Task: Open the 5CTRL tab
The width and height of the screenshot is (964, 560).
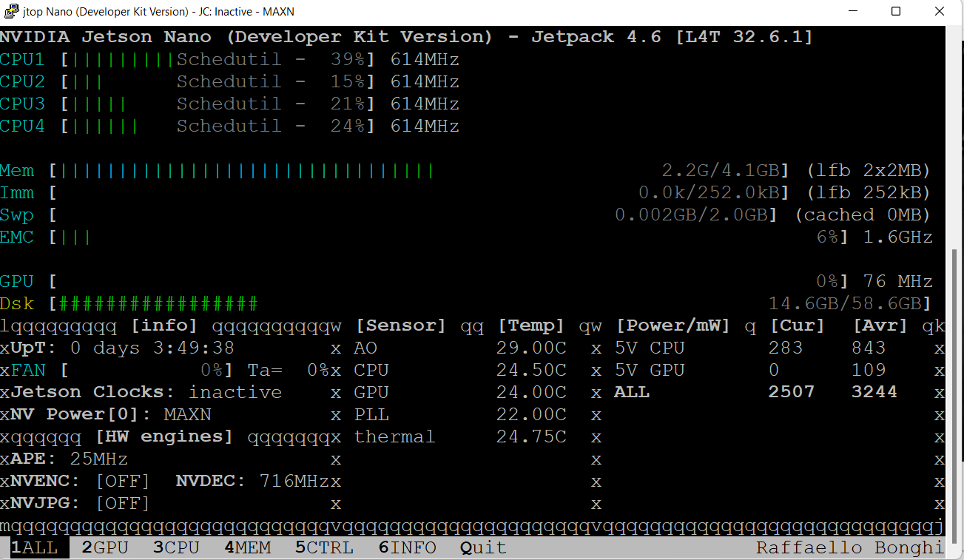Action: click(324, 548)
